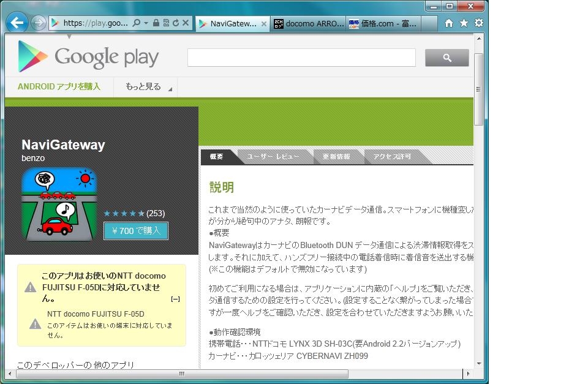
Task: Click the horizontal scrollbar thumb
Action: coord(181,374)
